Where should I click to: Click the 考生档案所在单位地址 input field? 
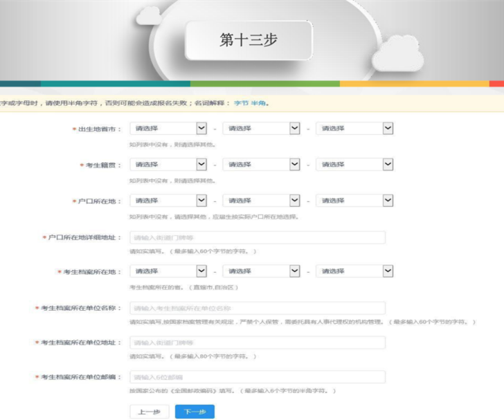click(x=257, y=343)
